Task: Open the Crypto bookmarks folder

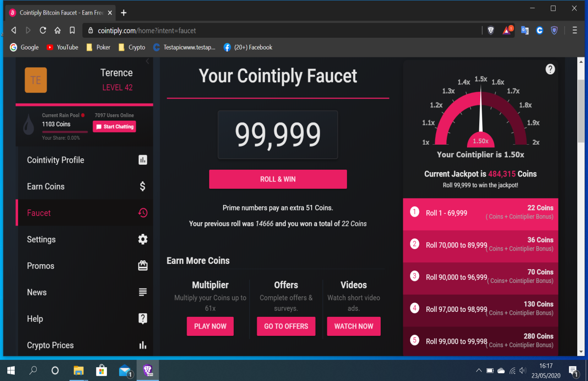Action: point(132,47)
